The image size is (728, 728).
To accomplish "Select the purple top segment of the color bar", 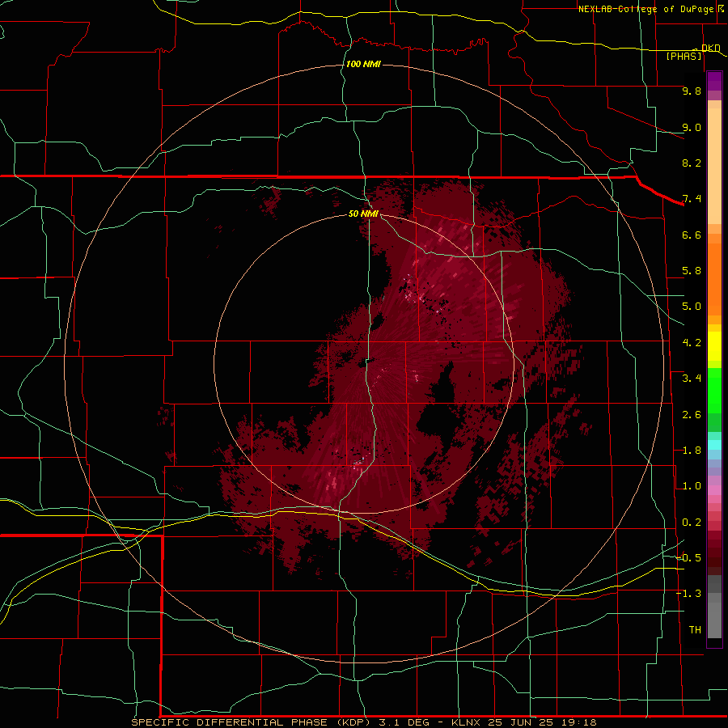I will pyautogui.click(x=714, y=81).
